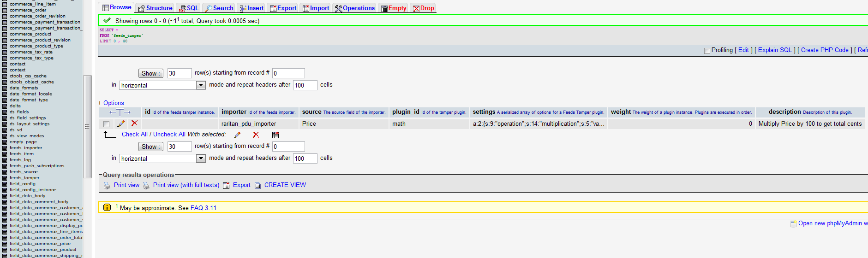Screen dimensions: 868x258
Task: Click the With selected pencil change icon
Action: click(x=237, y=135)
